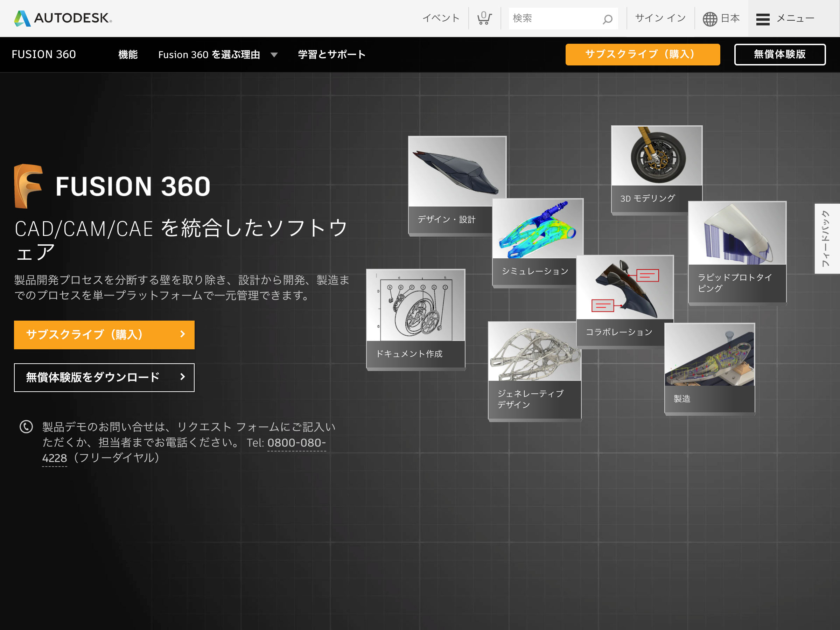The image size is (840, 630).
Task: Open the 機能 nav item
Action: [128, 55]
